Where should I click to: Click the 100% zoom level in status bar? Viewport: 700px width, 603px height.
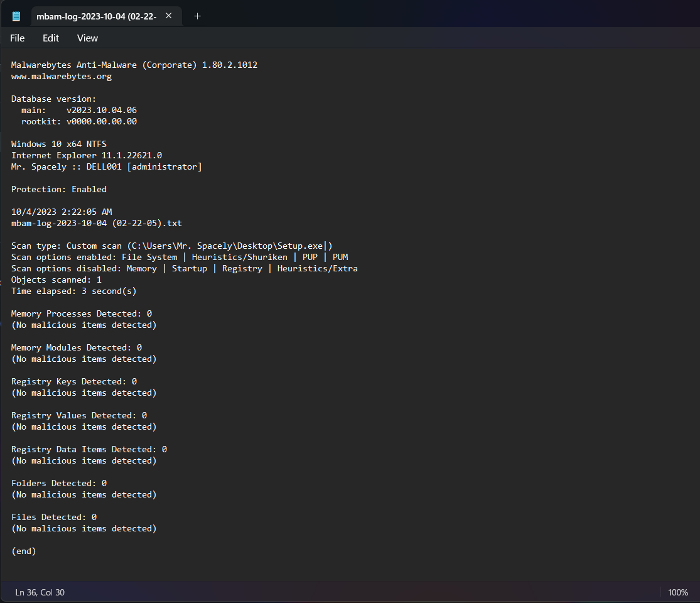tap(678, 592)
